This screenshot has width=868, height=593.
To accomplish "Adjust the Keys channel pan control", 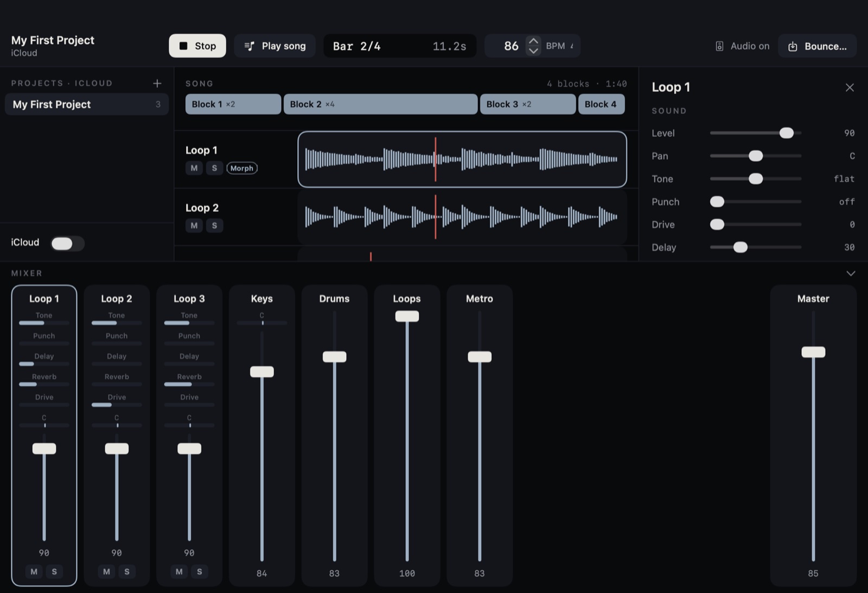I will pyautogui.click(x=262, y=323).
